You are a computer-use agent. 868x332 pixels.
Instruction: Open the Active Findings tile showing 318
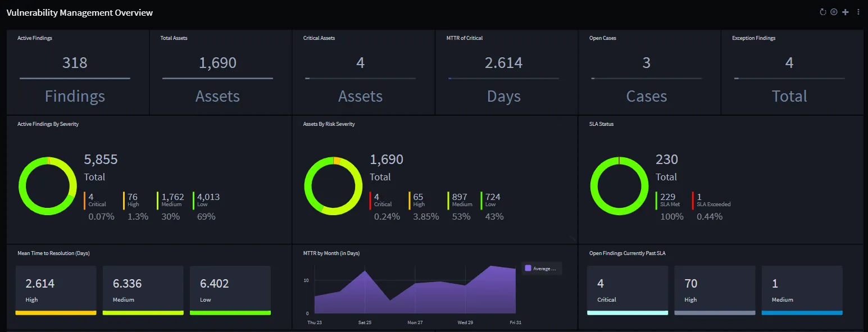pyautogui.click(x=78, y=72)
